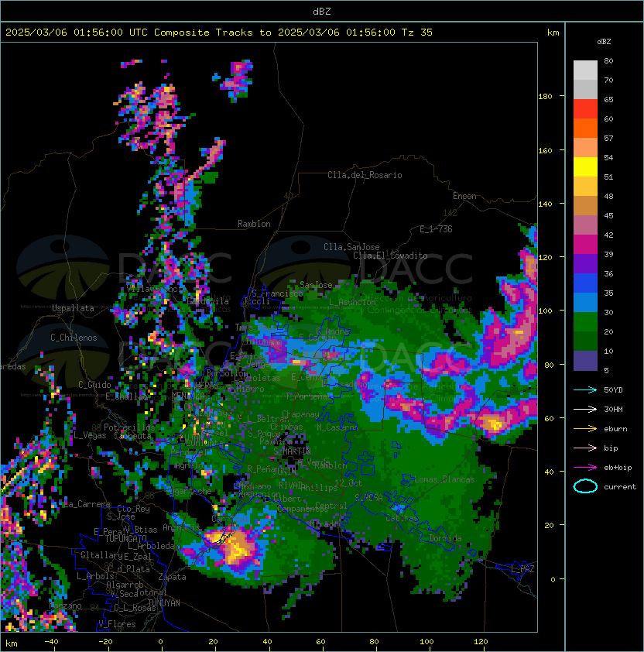The height and width of the screenshot is (652, 644).
Task: Click the 'eb+bip' legend label
Action: point(618,468)
